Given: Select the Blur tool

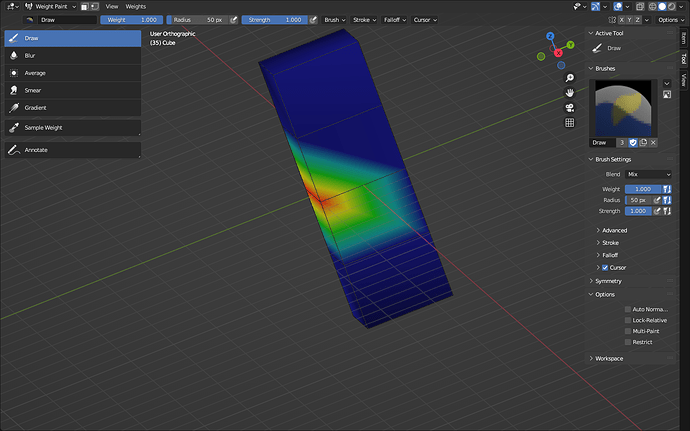Looking at the screenshot, I should point(73,55).
